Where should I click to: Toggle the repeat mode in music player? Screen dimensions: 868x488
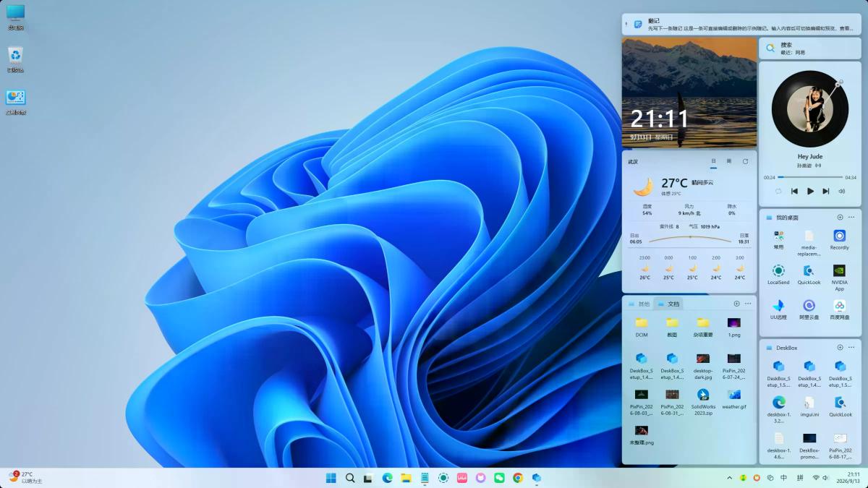click(778, 191)
